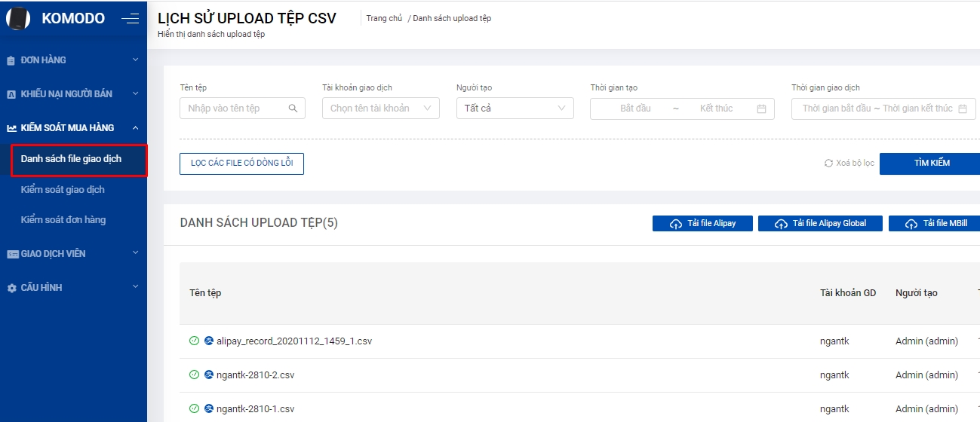Go to Trang chủ breadcrumb link

pyautogui.click(x=384, y=18)
